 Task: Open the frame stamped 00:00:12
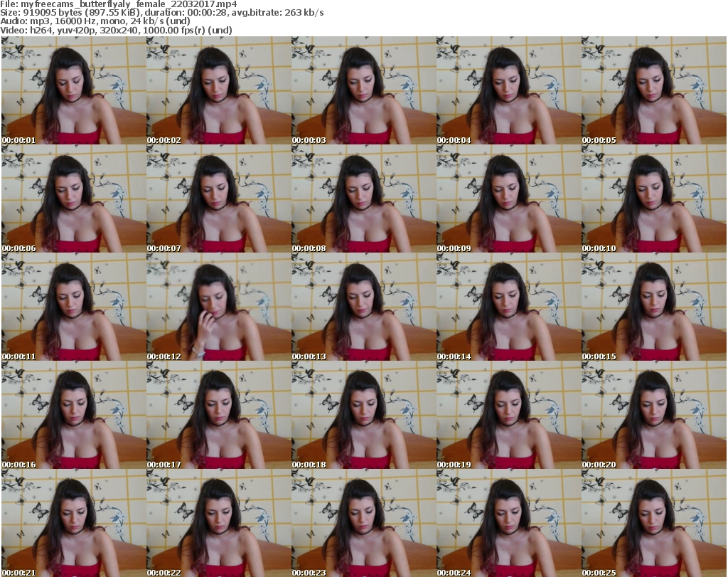(x=219, y=307)
